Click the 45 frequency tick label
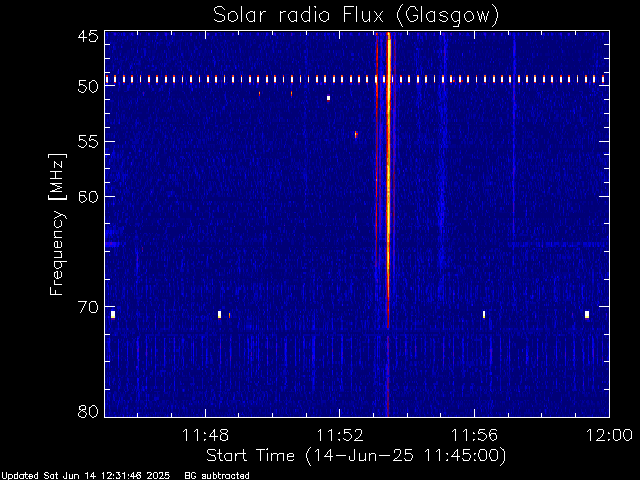The width and height of the screenshot is (640, 480). 88,36
